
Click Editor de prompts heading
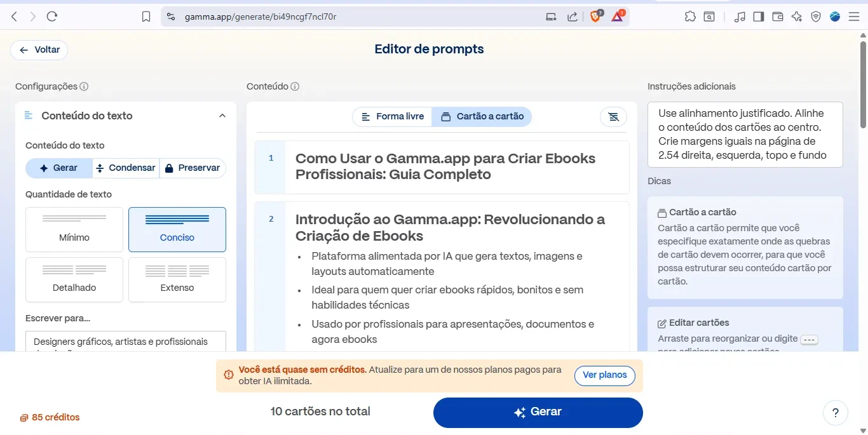(429, 49)
